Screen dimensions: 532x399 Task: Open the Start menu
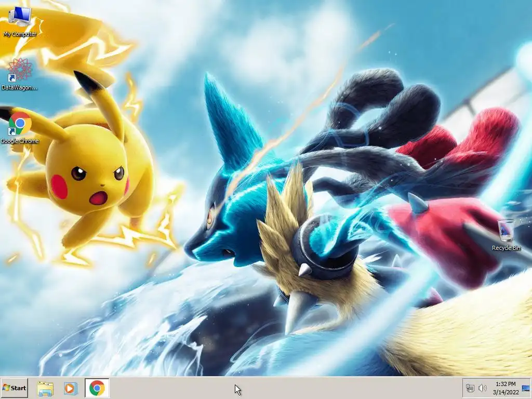click(14, 388)
